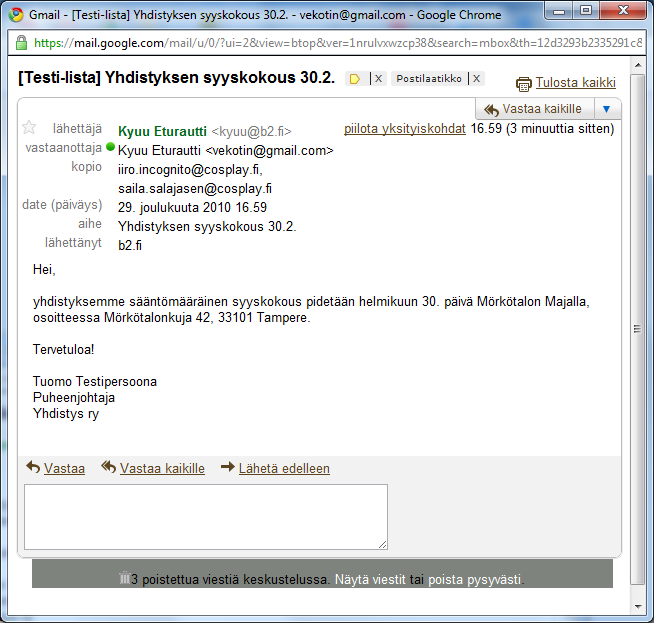Click the trash icon in deleted messages bar

point(124,578)
